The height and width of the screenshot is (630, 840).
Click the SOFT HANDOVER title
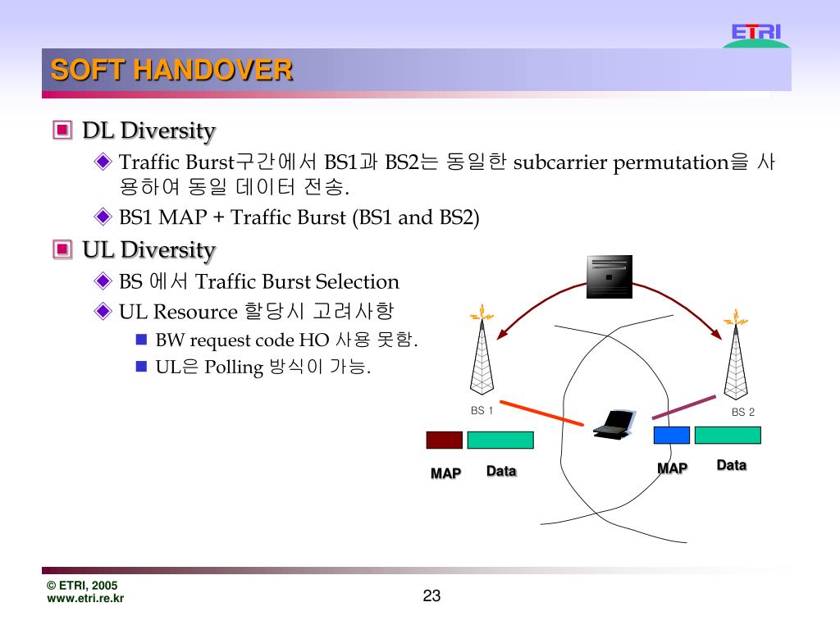point(171,71)
